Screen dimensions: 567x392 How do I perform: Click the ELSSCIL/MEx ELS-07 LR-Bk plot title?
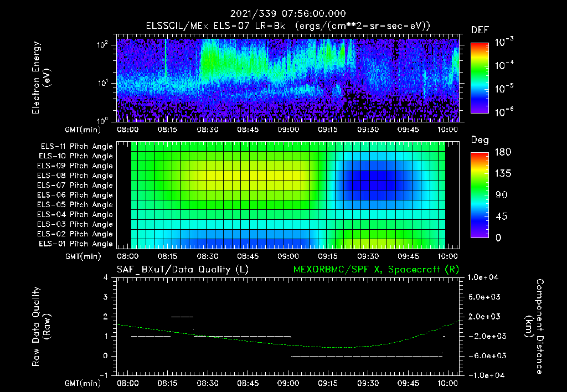click(x=288, y=26)
